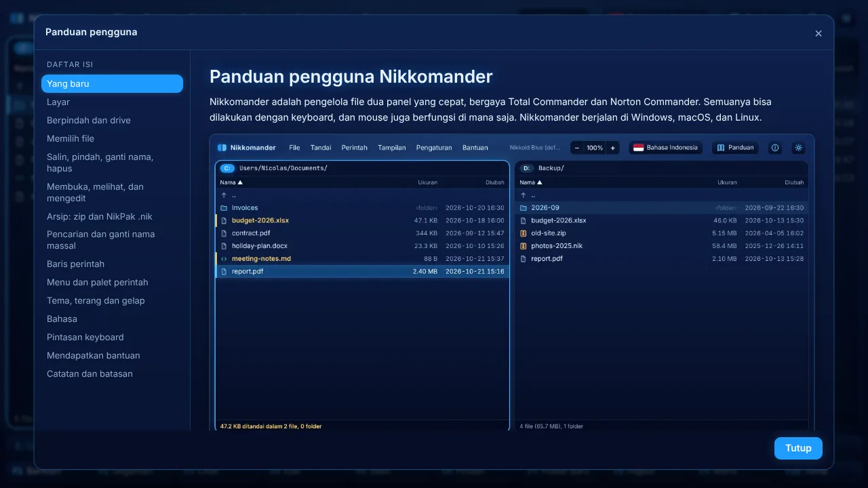Open Pengaturan menu in guide screenshot
Screen dimensions: 868x488
(434, 148)
